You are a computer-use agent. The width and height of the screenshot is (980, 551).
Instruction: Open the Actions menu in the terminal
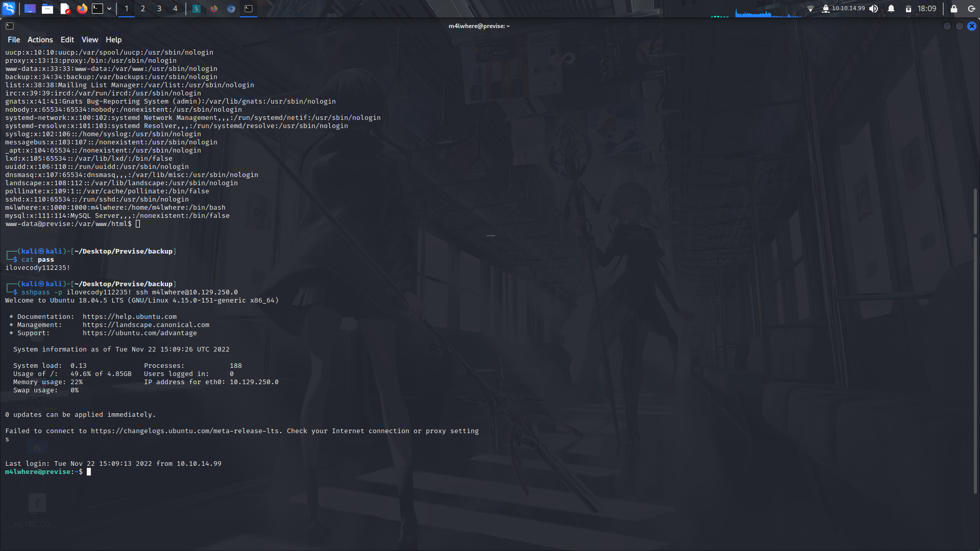coord(40,39)
